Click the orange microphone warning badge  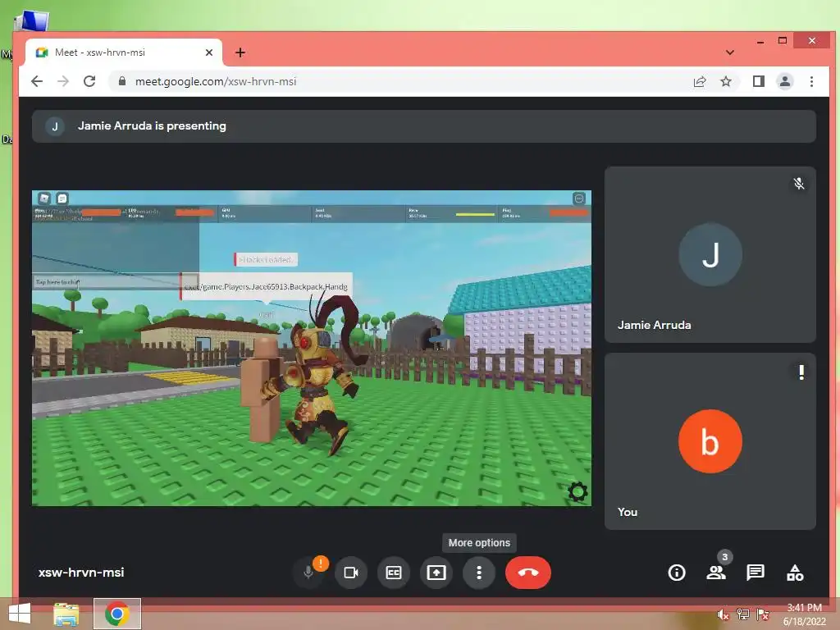pyautogui.click(x=321, y=563)
